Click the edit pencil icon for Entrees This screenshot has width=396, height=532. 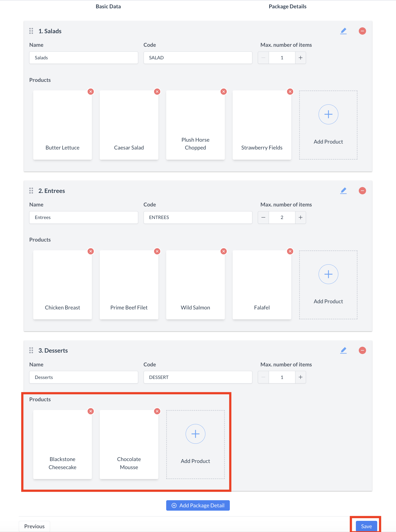click(x=343, y=191)
